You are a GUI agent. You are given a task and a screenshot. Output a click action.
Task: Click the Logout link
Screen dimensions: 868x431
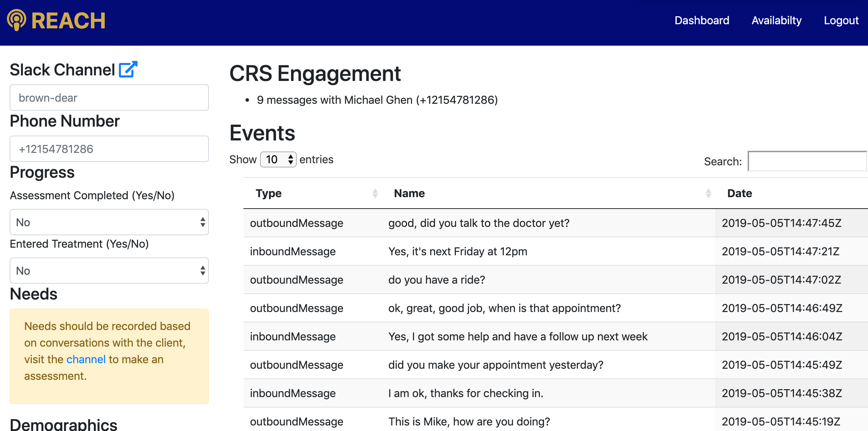coord(841,20)
